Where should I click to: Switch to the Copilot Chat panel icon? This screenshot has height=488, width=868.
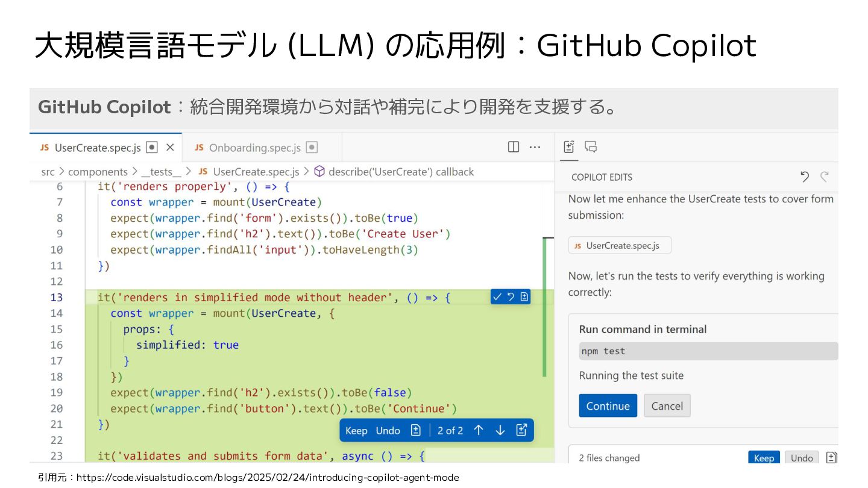point(591,147)
